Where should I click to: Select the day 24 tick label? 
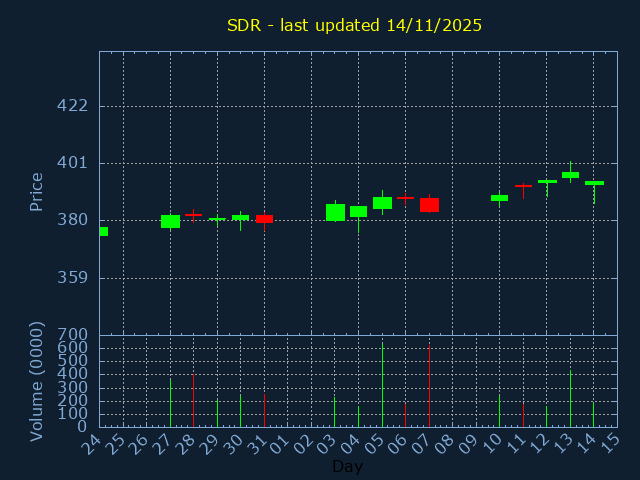(x=93, y=443)
